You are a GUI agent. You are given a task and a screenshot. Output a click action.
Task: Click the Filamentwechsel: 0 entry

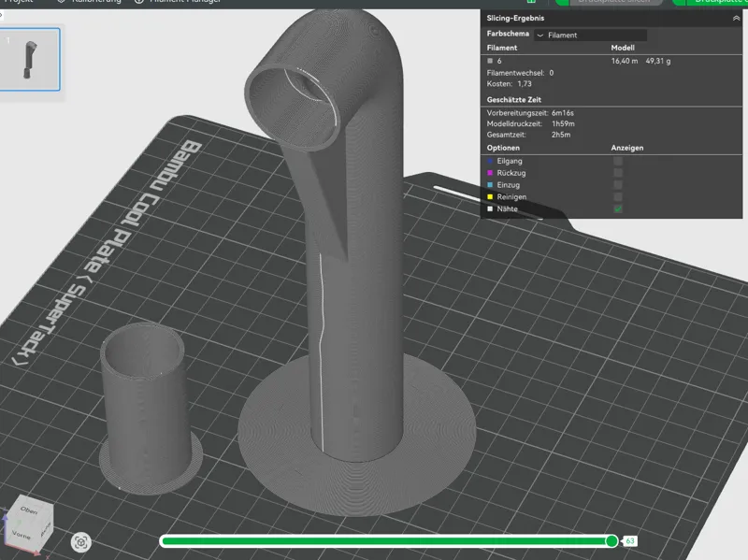pyautogui.click(x=520, y=73)
